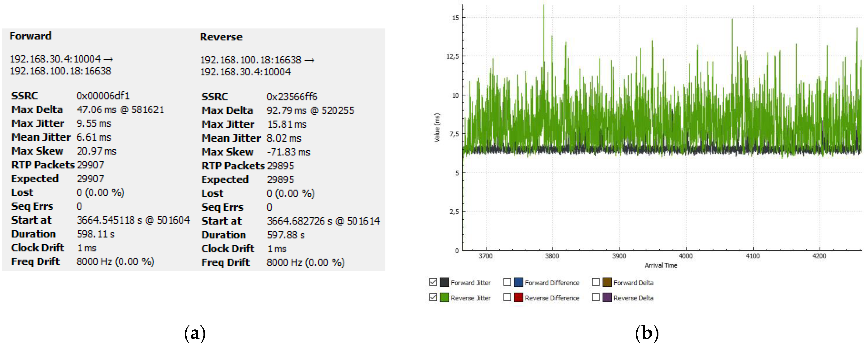Click the Arrival Time axis label
This screenshot has height=347, width=868.
click(661, 265)
